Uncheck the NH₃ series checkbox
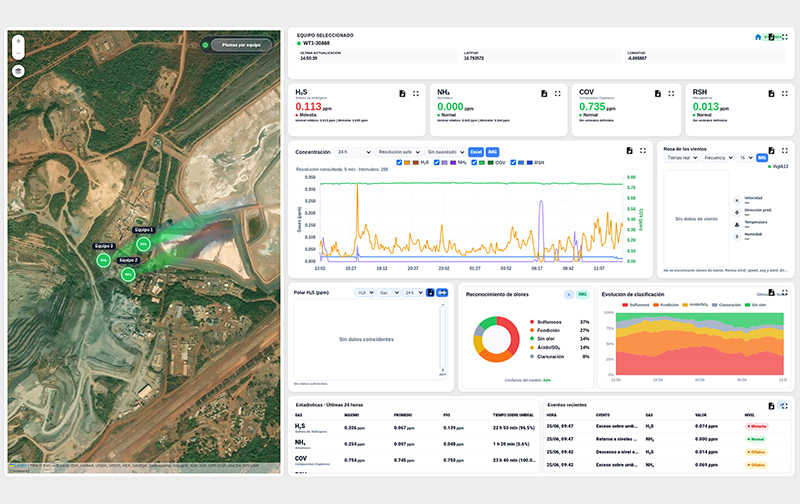Viewport: 800px width, 504px height. 436,163
